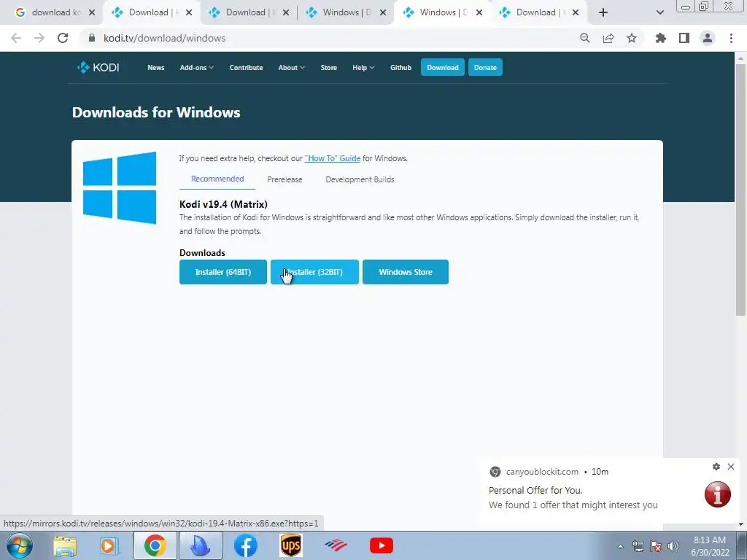Click the Personal Offer for You notification text
The width and height of the screenshot is (747, 560).
(x=535, y=490)
